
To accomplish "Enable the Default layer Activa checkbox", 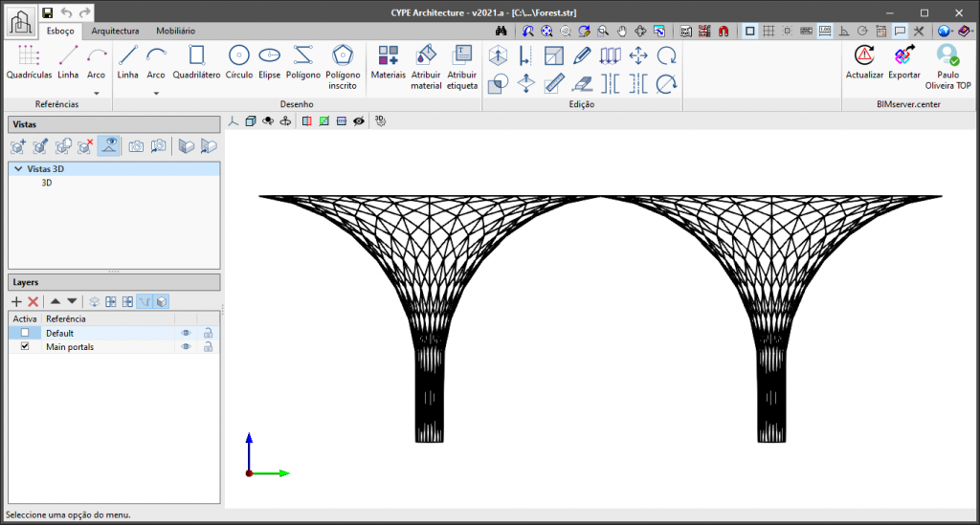I will [x=25, y=333].
